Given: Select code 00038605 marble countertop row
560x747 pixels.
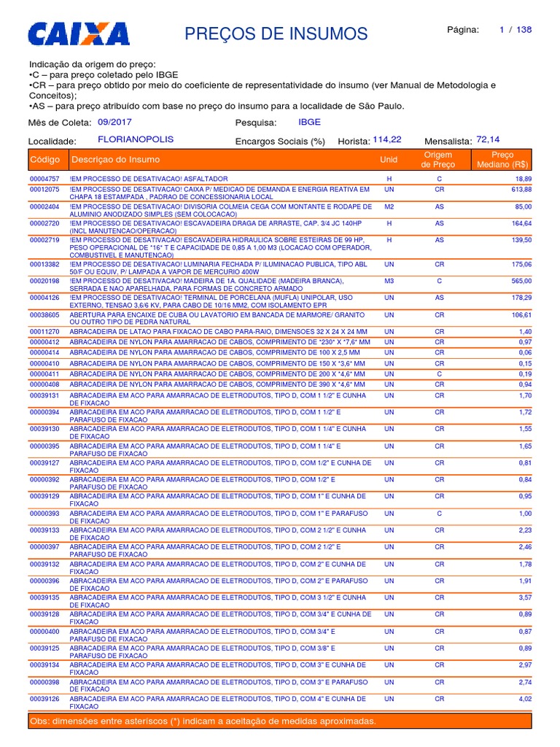Looking at the screenshot, I should coord(281,318).
